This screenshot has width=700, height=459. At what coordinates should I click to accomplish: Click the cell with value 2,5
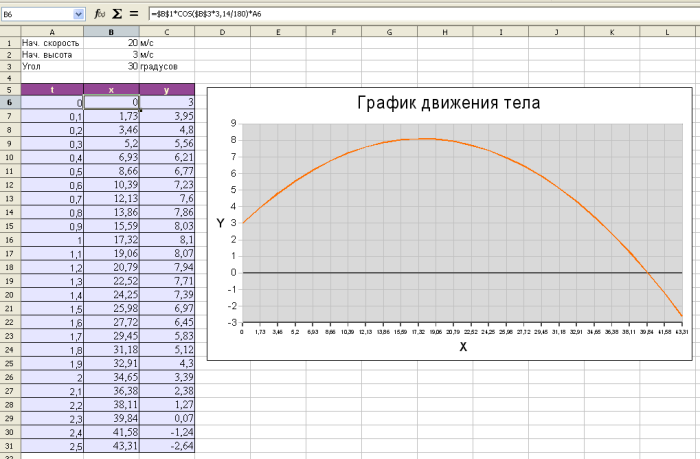(x=52, y=446)
